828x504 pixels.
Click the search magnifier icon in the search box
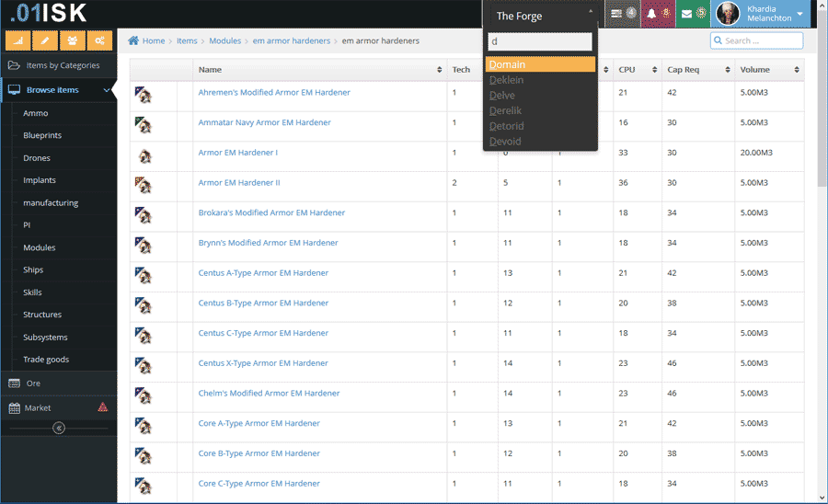coord(718,40)
